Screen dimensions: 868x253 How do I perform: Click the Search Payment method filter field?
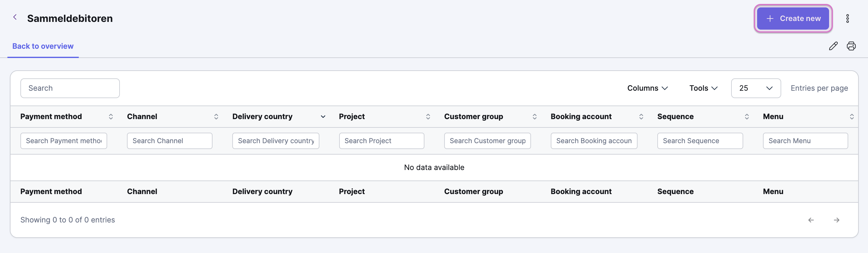tap(64, 141)
